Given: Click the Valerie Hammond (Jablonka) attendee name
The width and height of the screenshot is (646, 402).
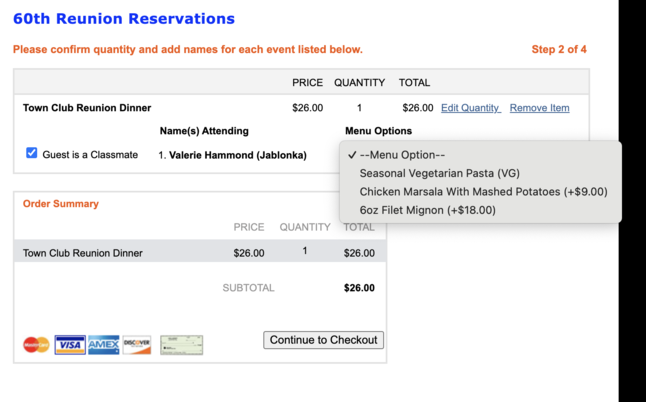Looking at the screenshot, I should 238,155.
